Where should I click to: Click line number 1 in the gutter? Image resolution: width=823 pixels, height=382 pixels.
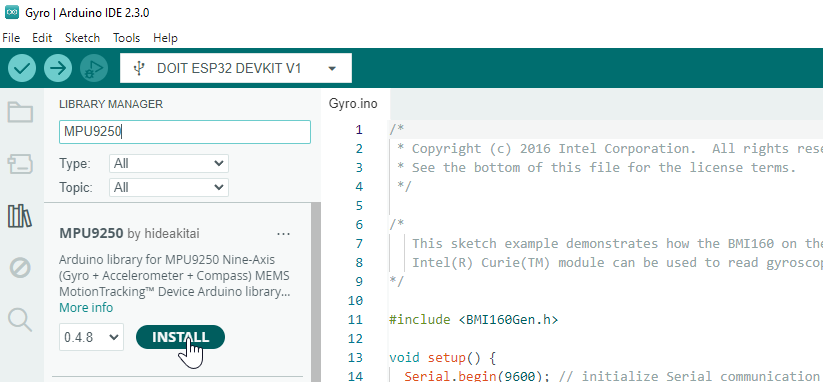click(x=359, y=130)
